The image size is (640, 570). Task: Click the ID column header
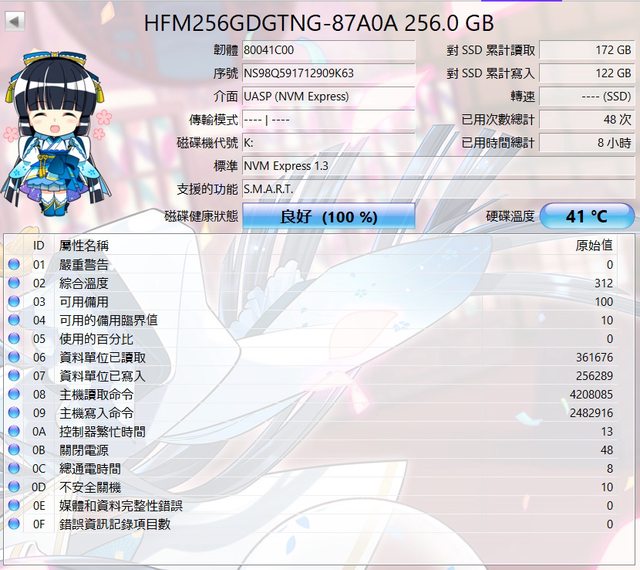pyautogui.click(x=39, y=245)
